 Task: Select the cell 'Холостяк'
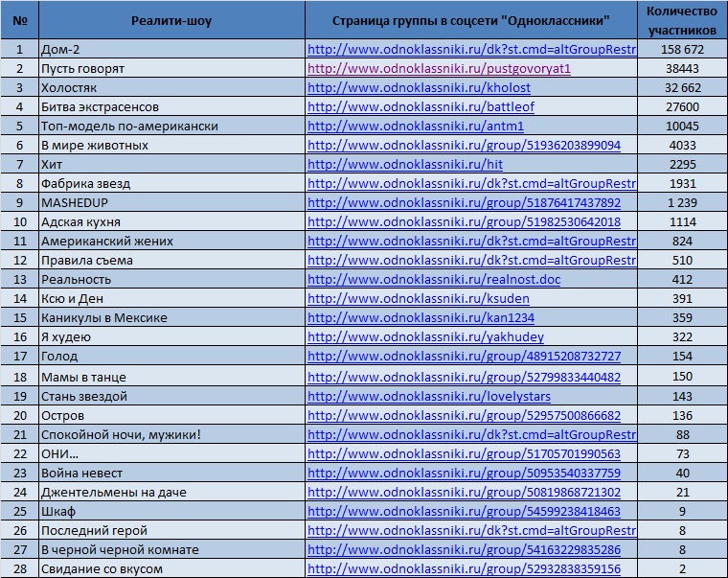[171, 88]
